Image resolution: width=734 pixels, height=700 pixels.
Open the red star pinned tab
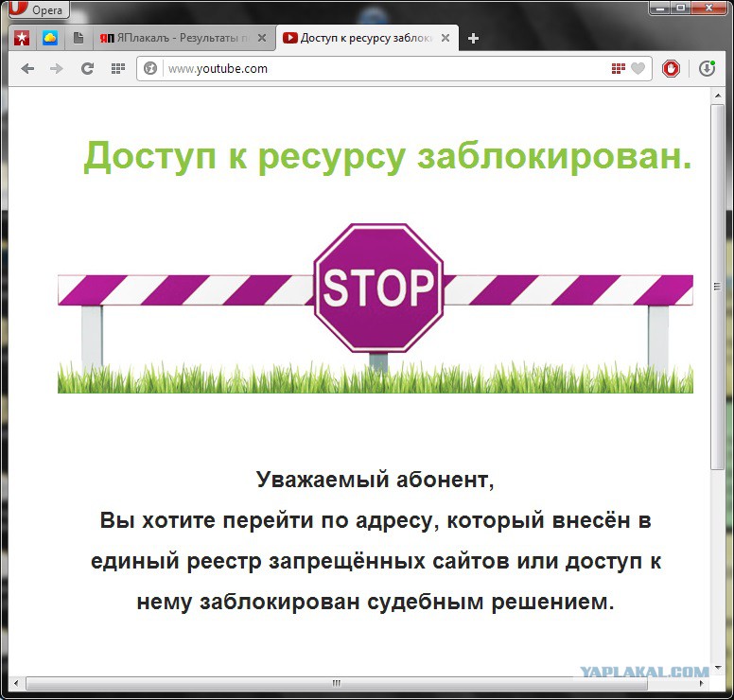pos(22,38)
